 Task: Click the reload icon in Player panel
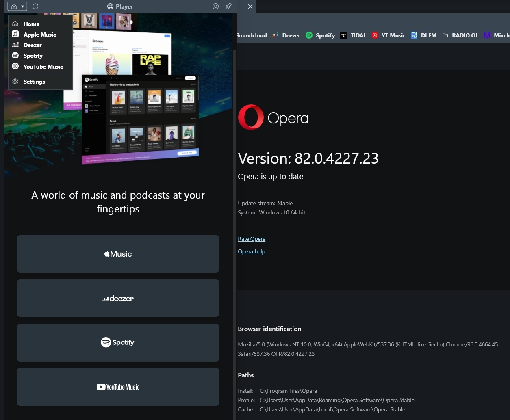click(x=35, y=6)
